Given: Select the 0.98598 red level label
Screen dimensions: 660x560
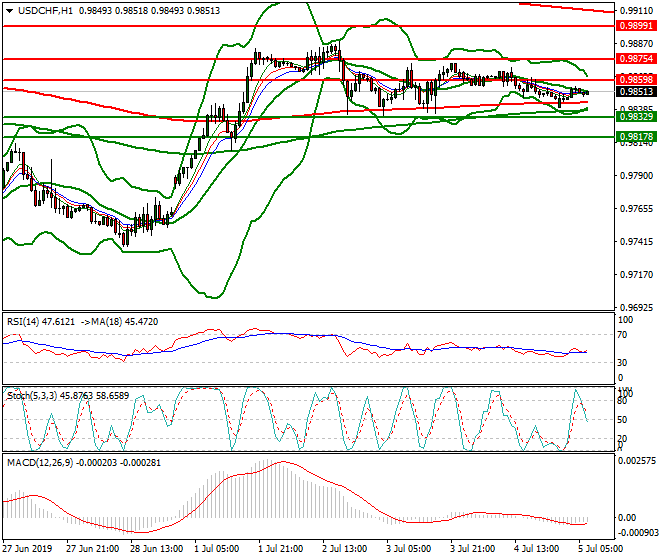Looking at the screenshot, I should coord(636,79).
